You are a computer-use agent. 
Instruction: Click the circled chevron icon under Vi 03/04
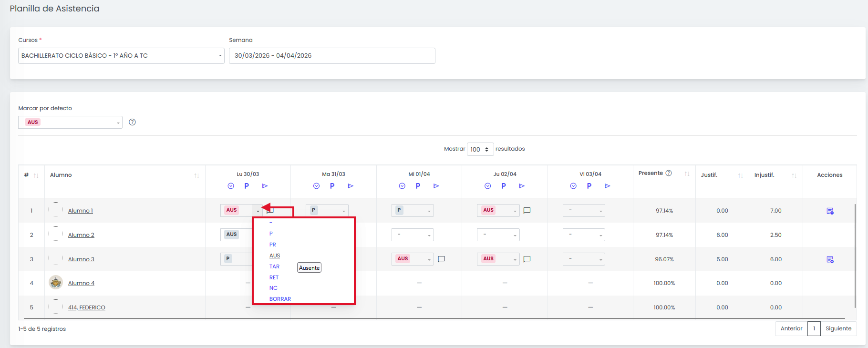573,186
